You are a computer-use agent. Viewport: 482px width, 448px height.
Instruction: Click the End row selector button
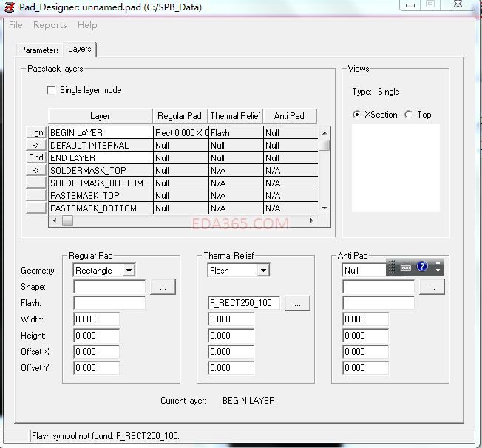click(36, 157)
